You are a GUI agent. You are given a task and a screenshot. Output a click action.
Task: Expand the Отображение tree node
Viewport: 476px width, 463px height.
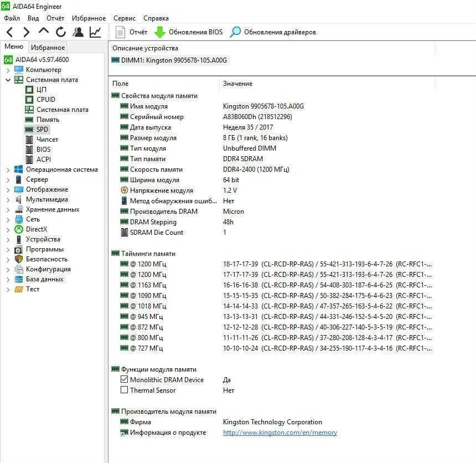8,190
